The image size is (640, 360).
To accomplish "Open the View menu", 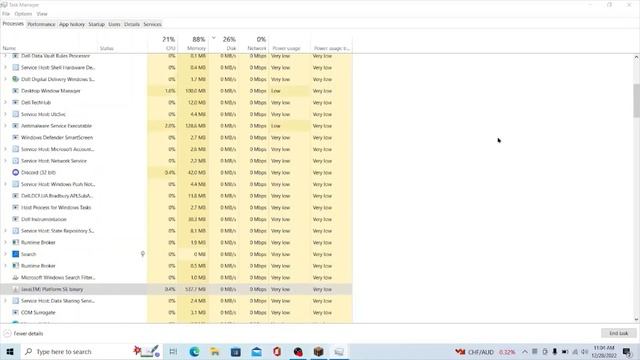I will pyautogui.click(x=42, y=14).
